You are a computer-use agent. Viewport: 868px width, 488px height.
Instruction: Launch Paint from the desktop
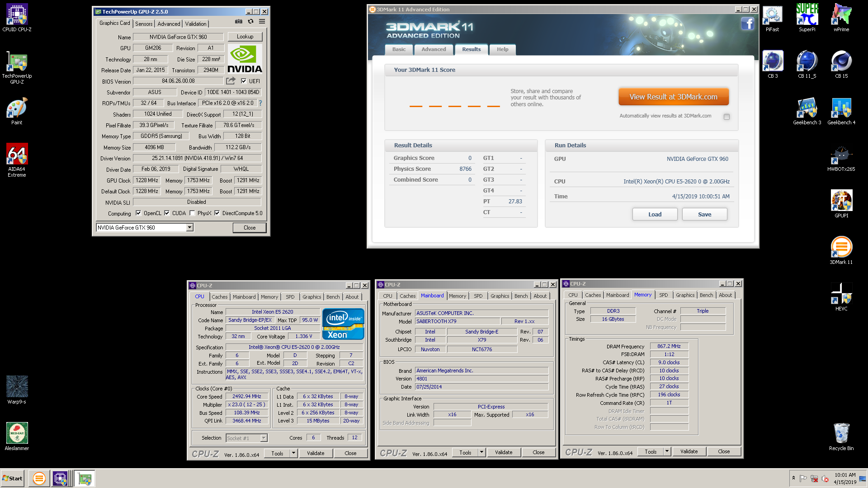click(x=17, y=111)
